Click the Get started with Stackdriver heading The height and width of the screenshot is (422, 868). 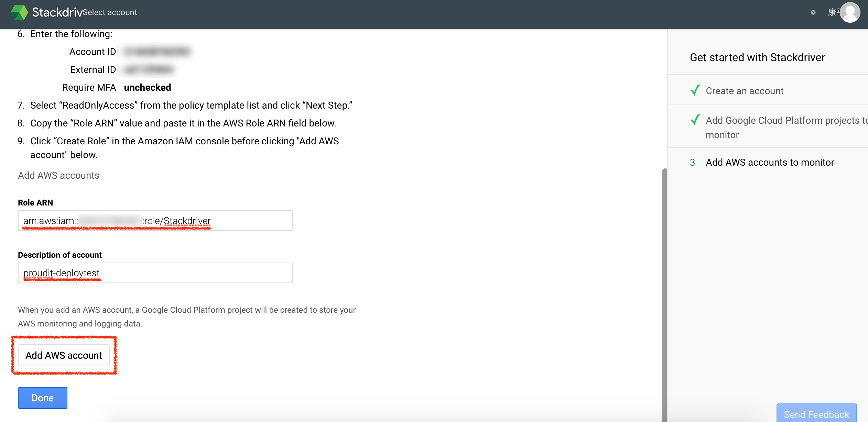757,57
